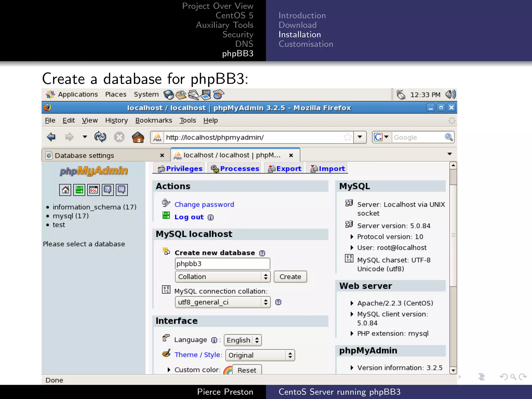Expand the Custom color disclosure arrow

tap(169, 370)
